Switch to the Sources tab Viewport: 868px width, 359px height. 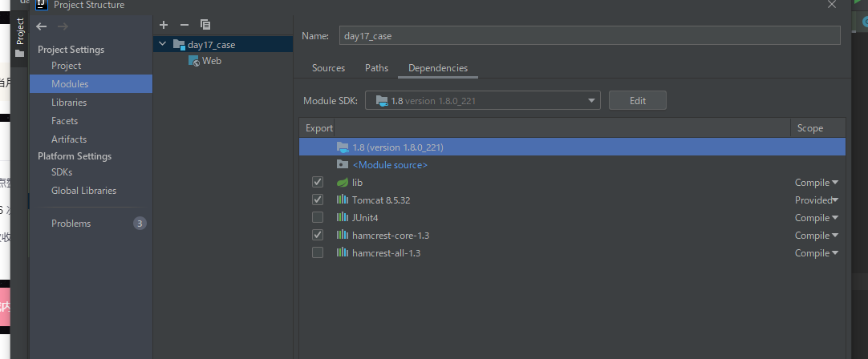coord(328,68)
